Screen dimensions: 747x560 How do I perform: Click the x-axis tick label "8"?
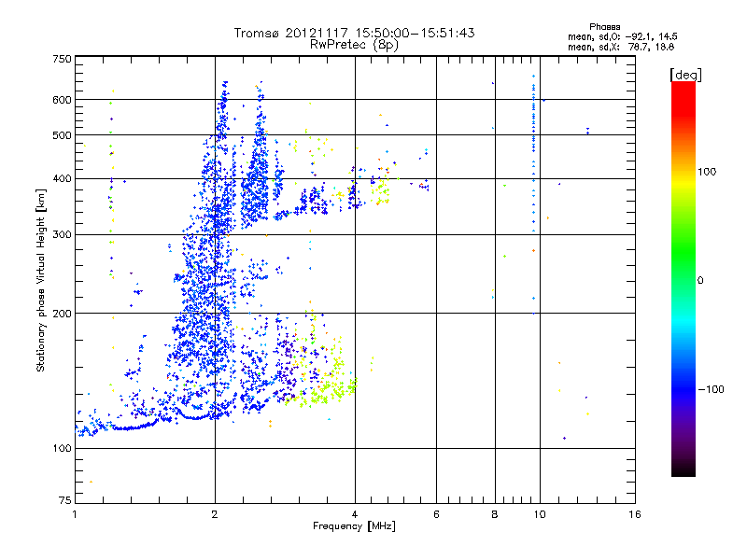pyautogui.click(x=495, y=514)
